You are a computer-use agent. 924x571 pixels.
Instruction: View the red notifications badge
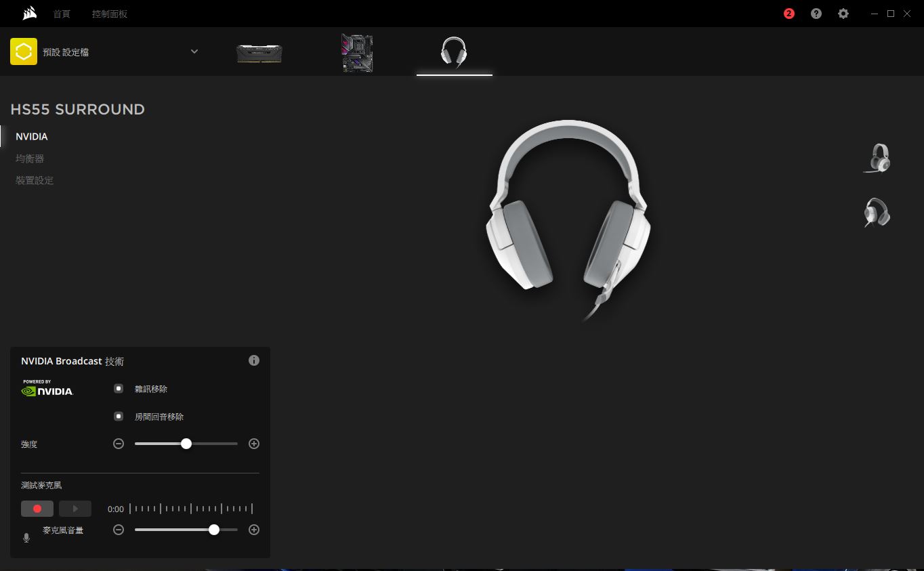[x=789, y=14]
